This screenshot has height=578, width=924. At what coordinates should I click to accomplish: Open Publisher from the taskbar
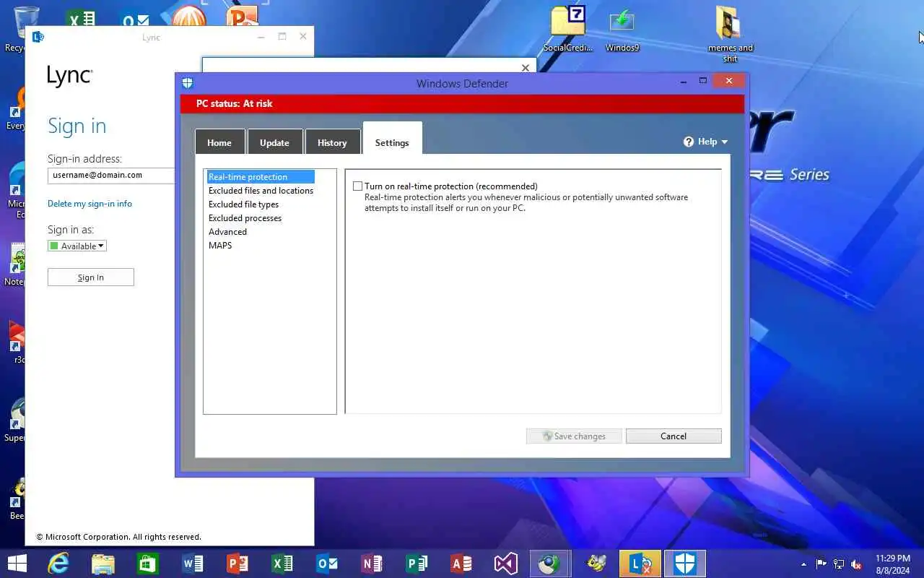(417, 564)
